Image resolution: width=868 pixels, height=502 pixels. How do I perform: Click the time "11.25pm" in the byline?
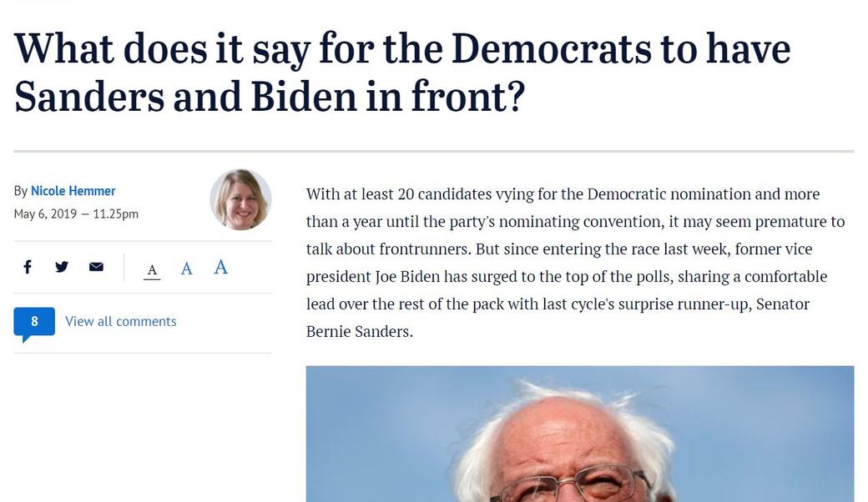pos(116,213)
